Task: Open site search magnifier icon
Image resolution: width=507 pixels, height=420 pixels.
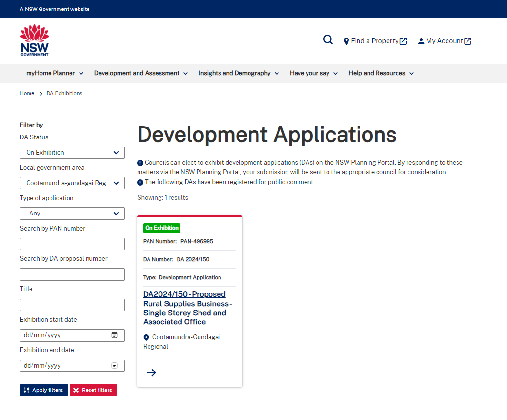Action: pyautogui.click(x=328, y=40)
